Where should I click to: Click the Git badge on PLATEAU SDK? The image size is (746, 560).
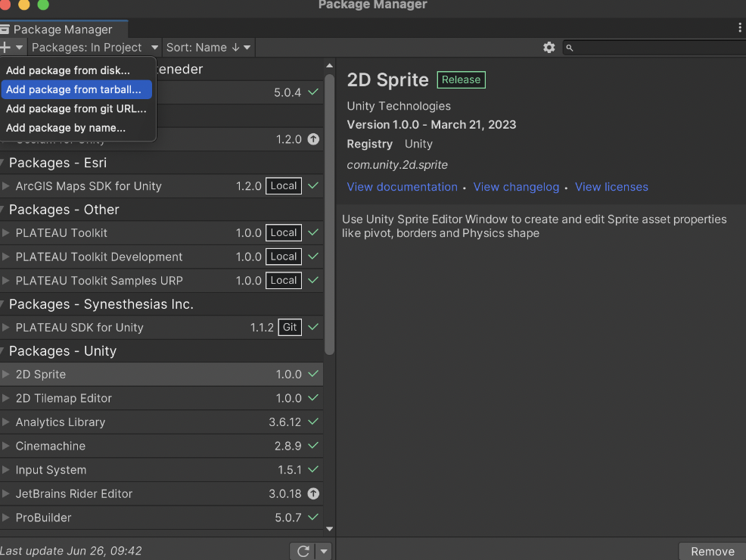point(290,328)
